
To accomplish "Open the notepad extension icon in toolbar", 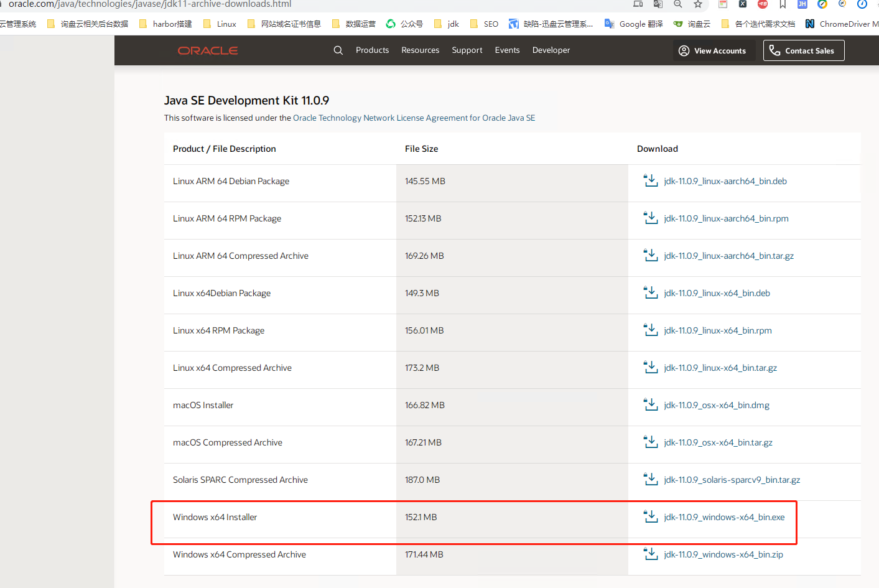I will coord(723,4).
